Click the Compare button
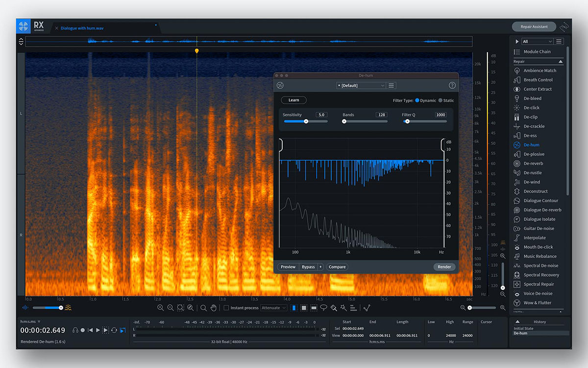The width and height of the screenshot is (588, 368). click(x=337, y=267)
